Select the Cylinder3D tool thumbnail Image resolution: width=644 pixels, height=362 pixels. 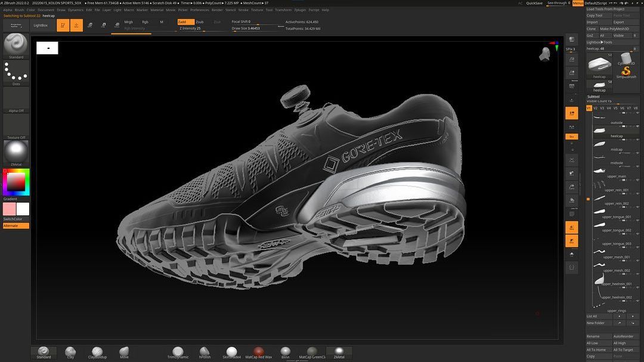(x=626, y=58)
